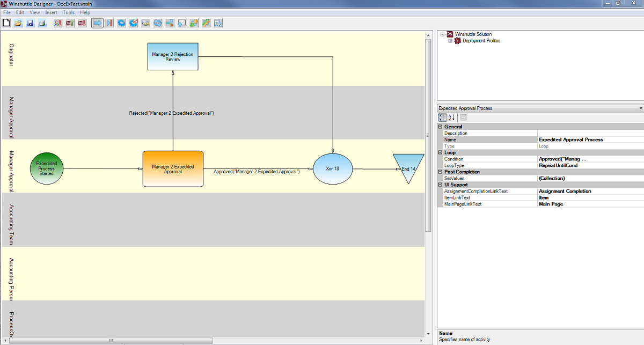Screen dimensions: 644x345
Task: Click the Accounting Team swimlane label
Action: [x=11, y=224]
